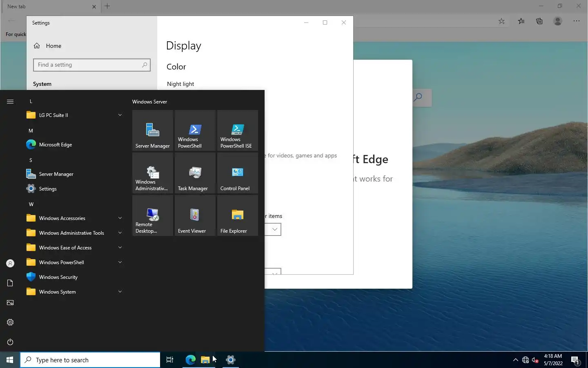Jump to letter L in app list
The width and height of the screenshot is (588, 368).
pos(31,101)
